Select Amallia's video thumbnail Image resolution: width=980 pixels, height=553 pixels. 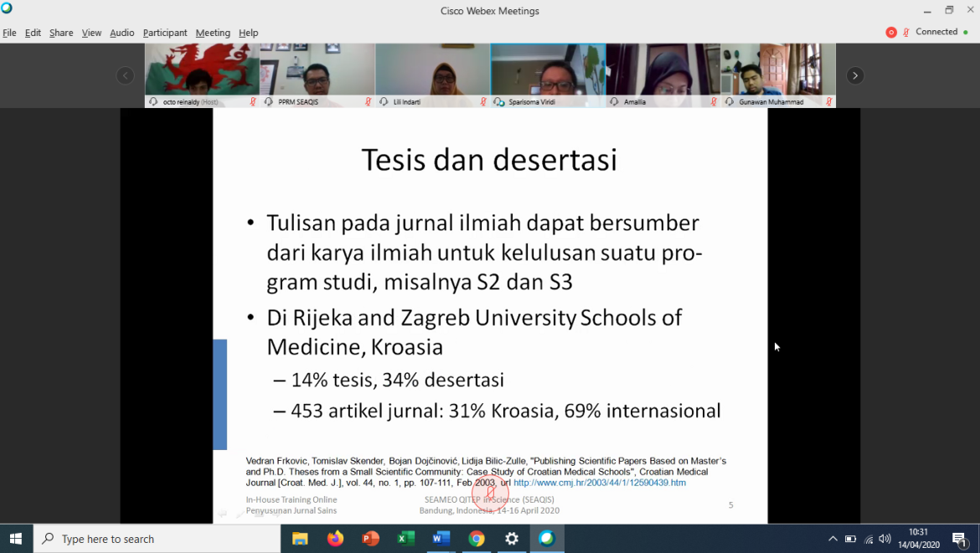[662, 71]
